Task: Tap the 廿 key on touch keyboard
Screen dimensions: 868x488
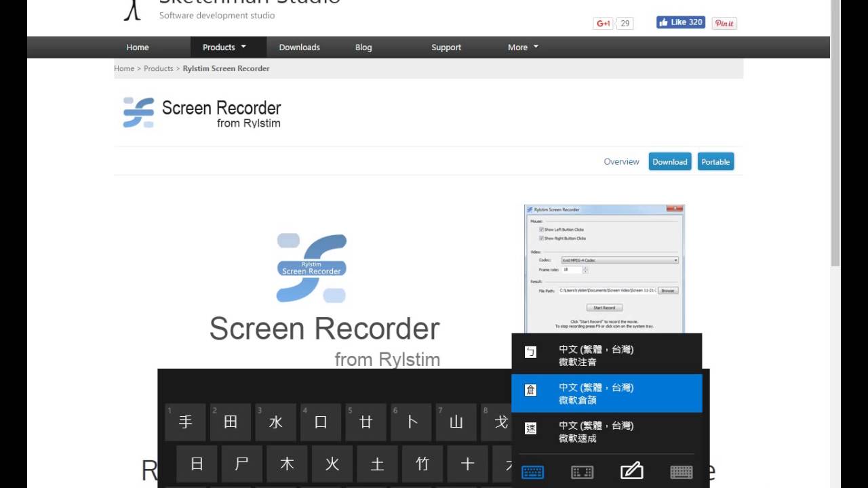Action: click(x=366, y=422)
